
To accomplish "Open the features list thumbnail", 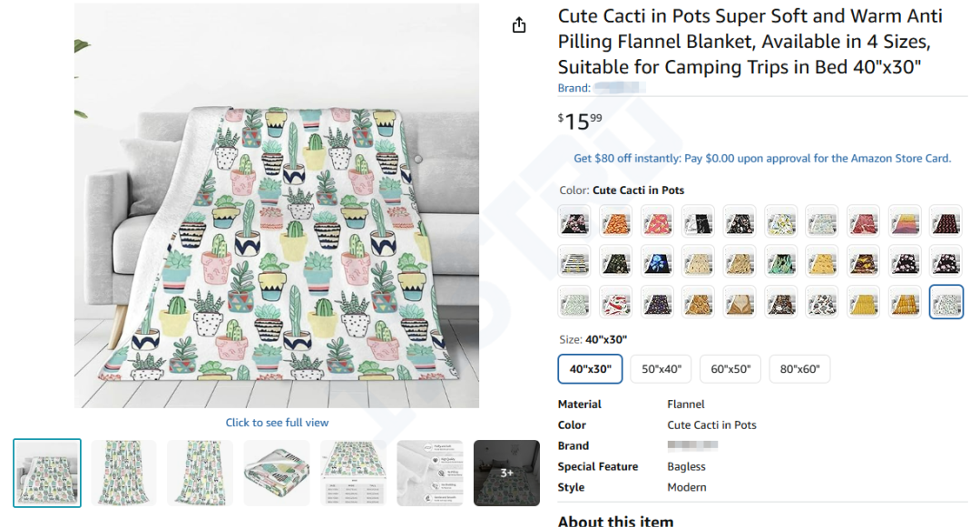I will (430, 473).
